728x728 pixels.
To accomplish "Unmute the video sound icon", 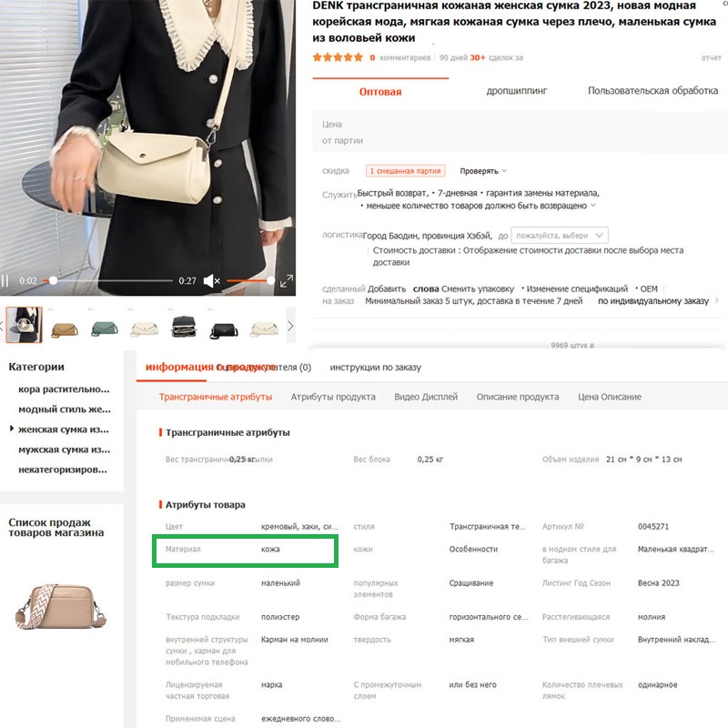I will pos(211,281).
